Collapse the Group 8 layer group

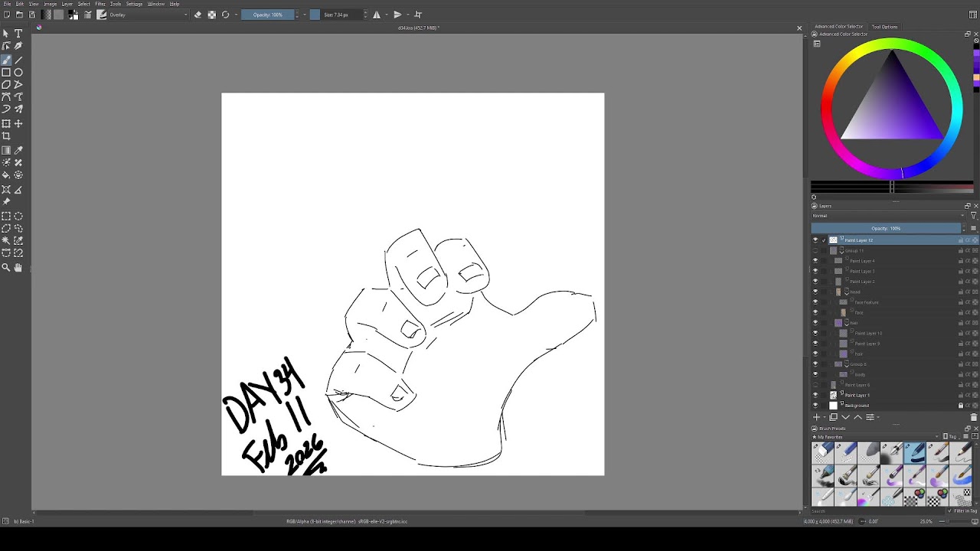coord(847,364)
